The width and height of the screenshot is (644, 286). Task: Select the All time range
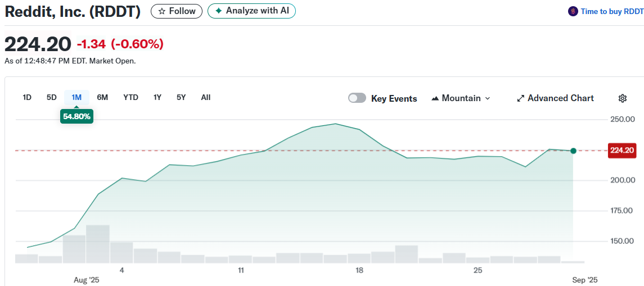point(206,98)
